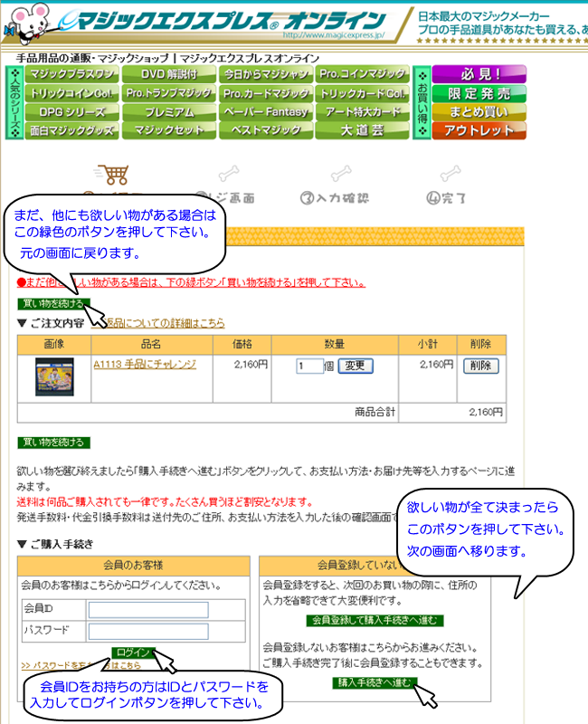Click the パスワード input field
Screen dimensions: 588x724
click(148, 631)
